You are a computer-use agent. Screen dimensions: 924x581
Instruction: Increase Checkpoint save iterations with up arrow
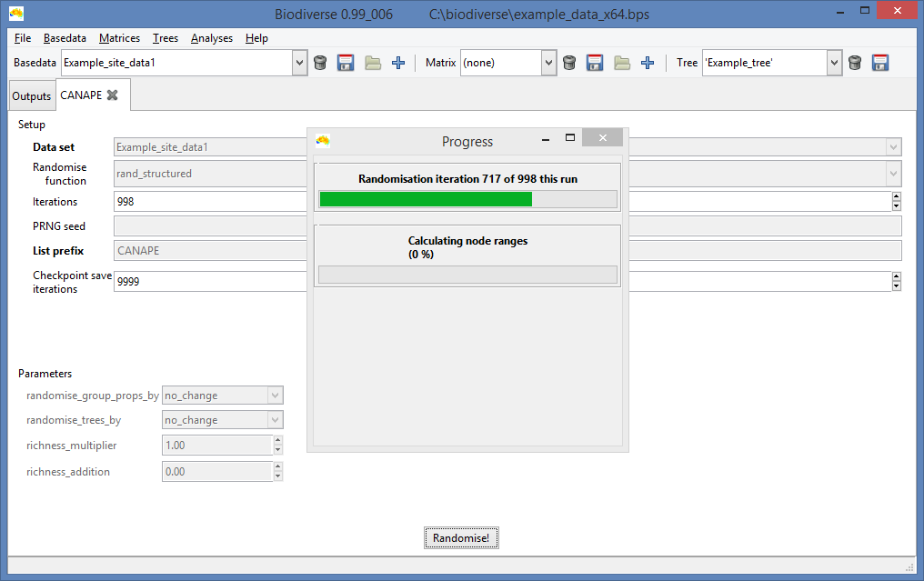point(897,276)
